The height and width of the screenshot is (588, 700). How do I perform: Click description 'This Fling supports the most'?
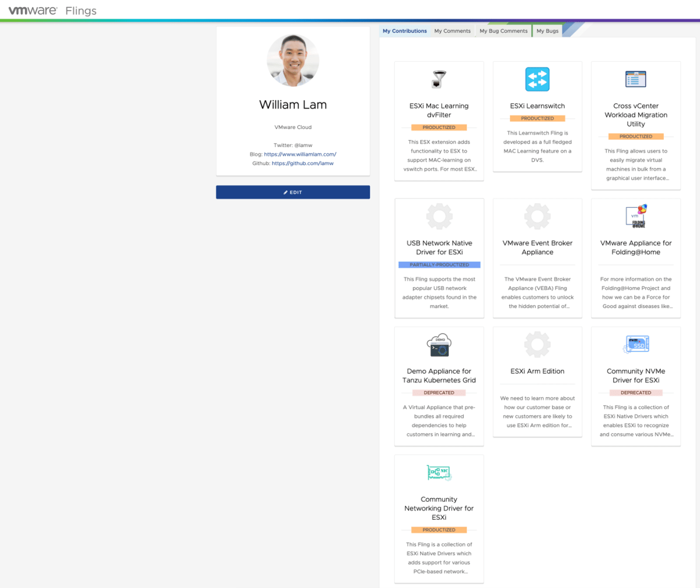click(x=439, y=292)
